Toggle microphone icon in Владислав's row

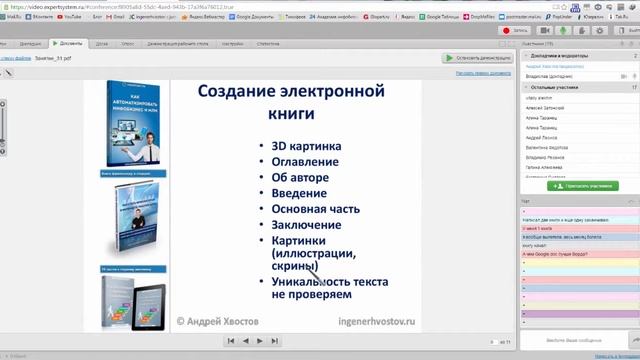634,76
